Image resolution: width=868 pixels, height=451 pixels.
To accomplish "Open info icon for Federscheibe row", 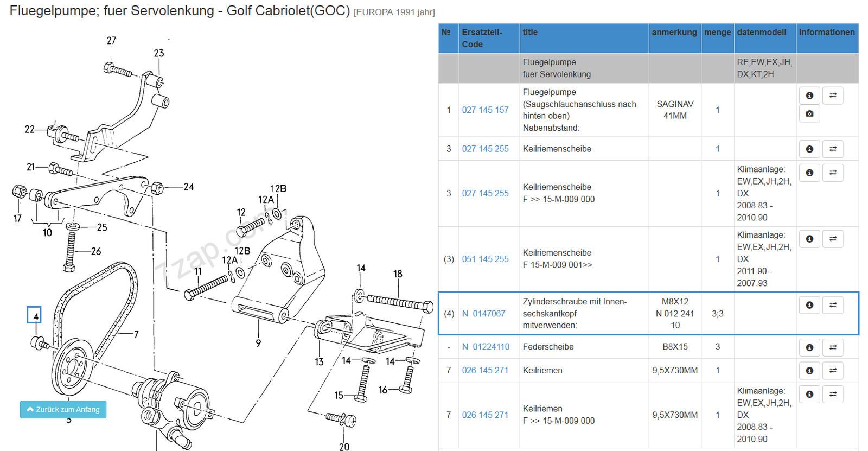I will tap(809, 347).
